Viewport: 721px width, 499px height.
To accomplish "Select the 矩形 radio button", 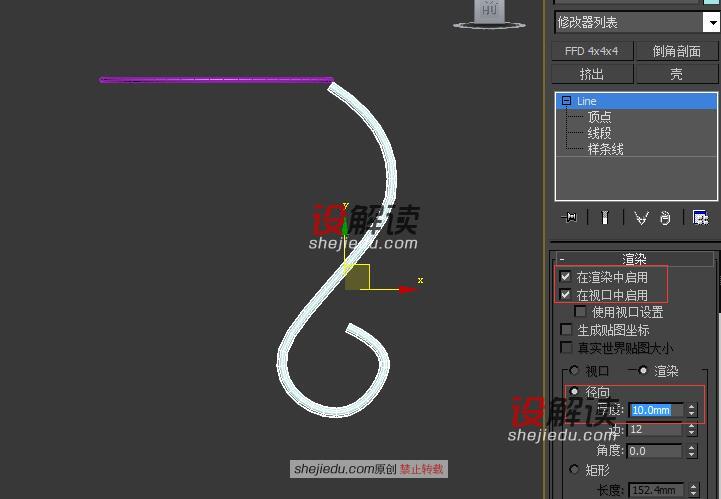I will (x=574, y=470).
